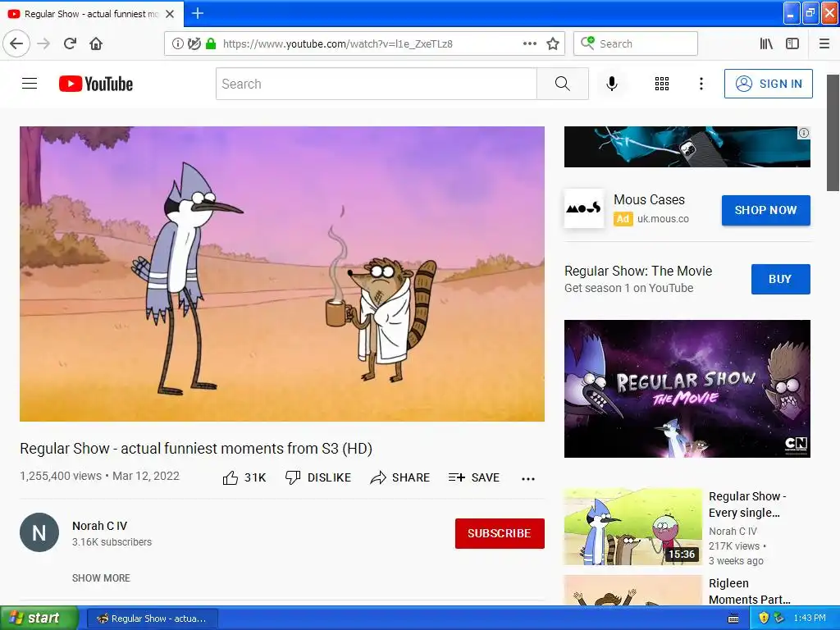Open the browser home page
This screenshot has width=840, height=630.
96,43
